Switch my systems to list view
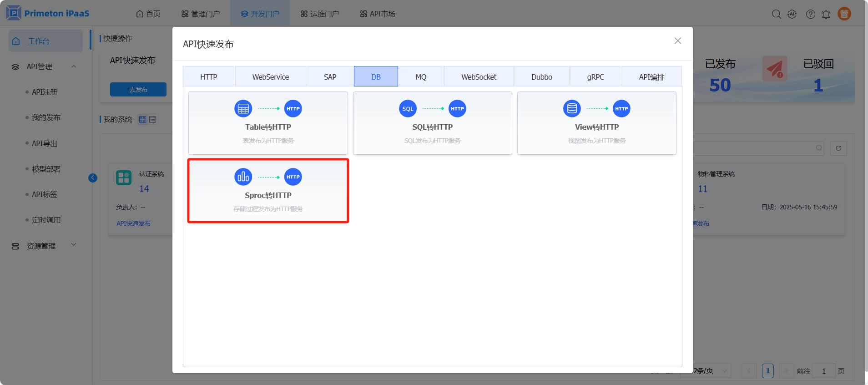This screenshot has height=385, width=868. [x=153, y=120]
